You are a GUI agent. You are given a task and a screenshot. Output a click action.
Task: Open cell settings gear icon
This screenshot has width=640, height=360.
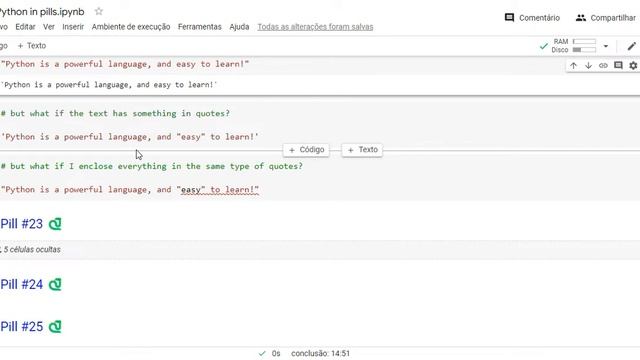click(x=633, y=65)
